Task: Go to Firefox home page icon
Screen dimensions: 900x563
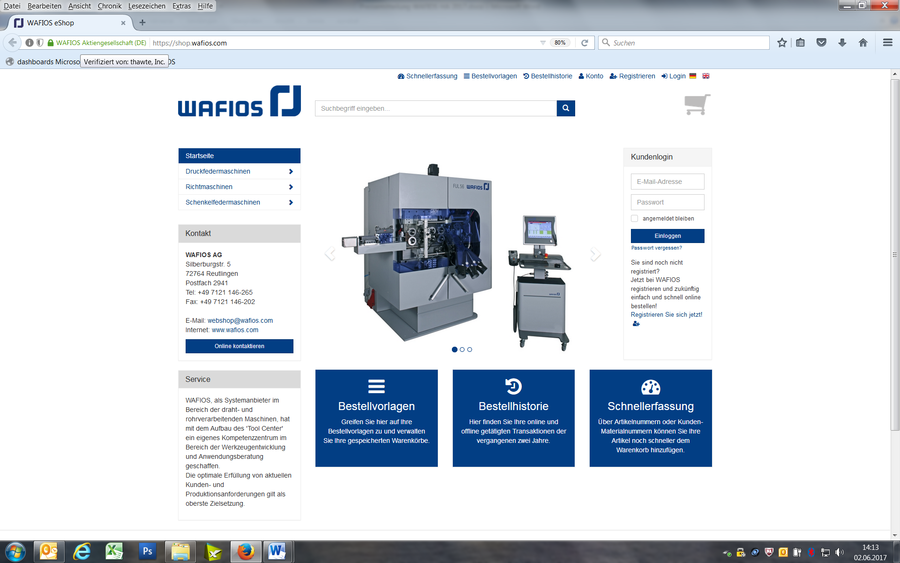Action: (x=863, y=42)
